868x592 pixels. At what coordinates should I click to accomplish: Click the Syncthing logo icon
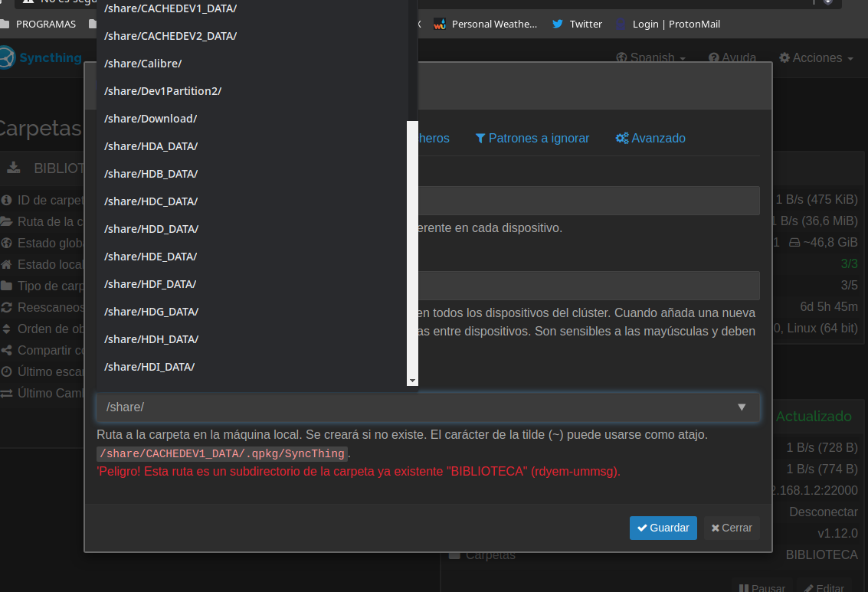tap(6, 58)
